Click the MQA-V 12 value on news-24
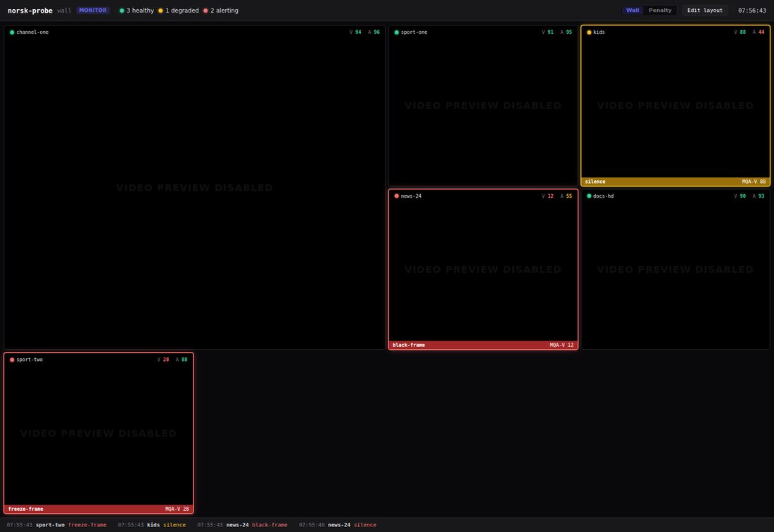Screen dimensions: 774x532 click(x=562, y=345)
